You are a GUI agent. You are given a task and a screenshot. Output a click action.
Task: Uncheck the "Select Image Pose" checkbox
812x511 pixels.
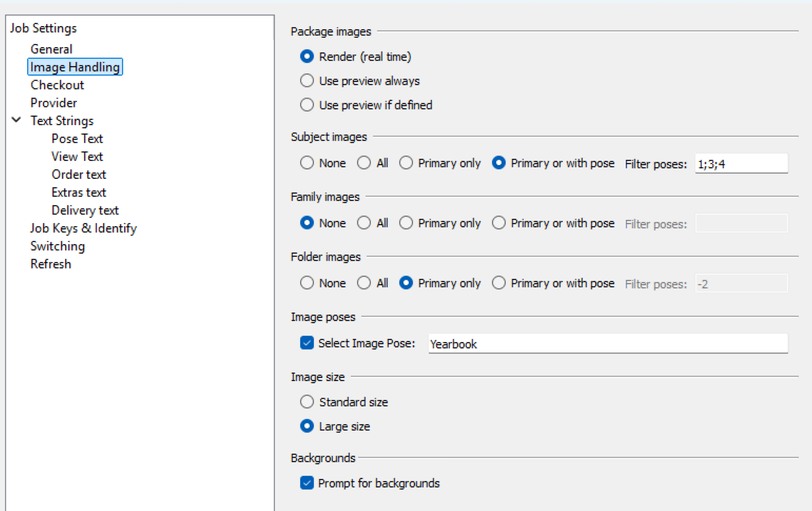(x=307, y=343)
